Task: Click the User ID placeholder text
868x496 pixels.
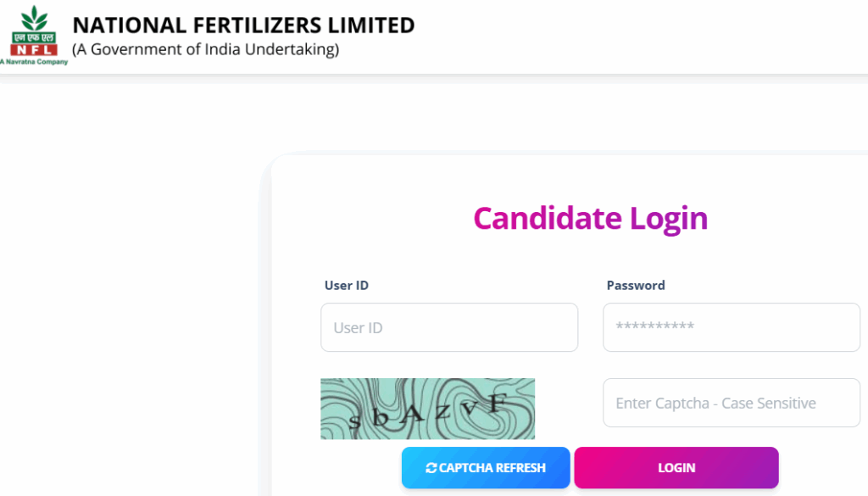Action: click(x=358, y=328)
